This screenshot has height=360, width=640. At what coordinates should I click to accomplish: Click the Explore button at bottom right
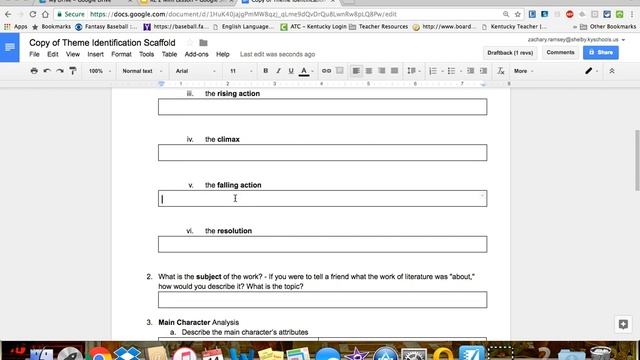623,324
